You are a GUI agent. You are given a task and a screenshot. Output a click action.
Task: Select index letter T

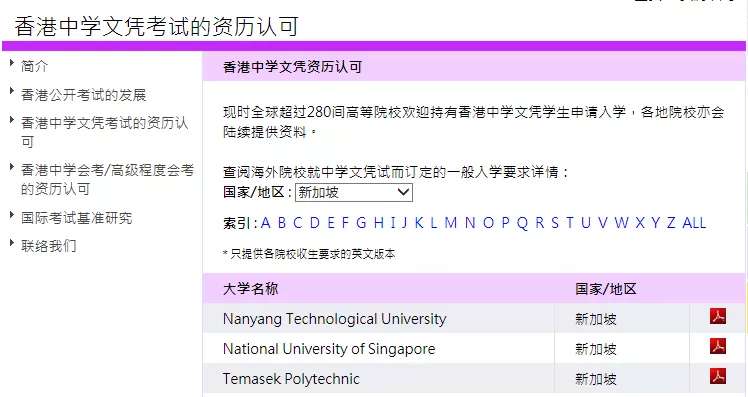[x=570, y=222]
